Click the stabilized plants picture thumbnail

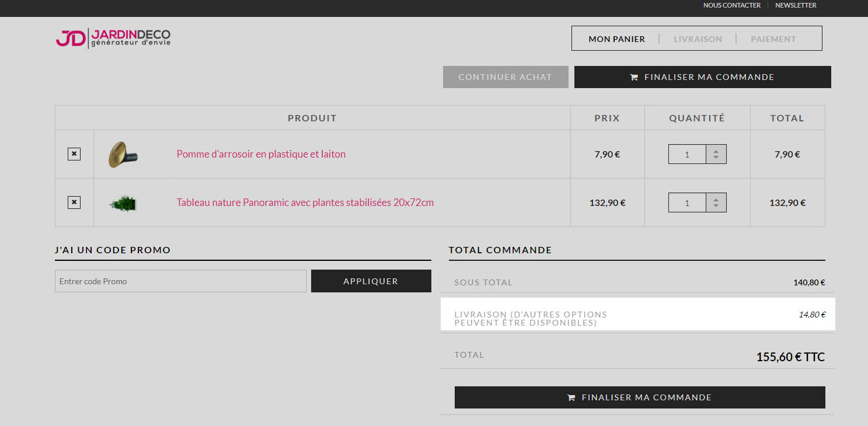click(x=123, y=203)
